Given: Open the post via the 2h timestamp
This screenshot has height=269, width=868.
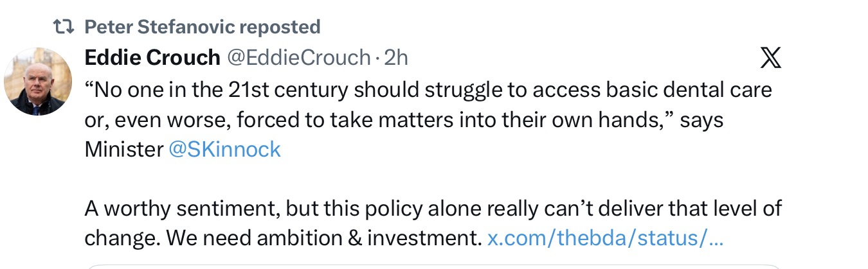Looking at the screenshot, I should pyautogui.click(x=396, y=58).
